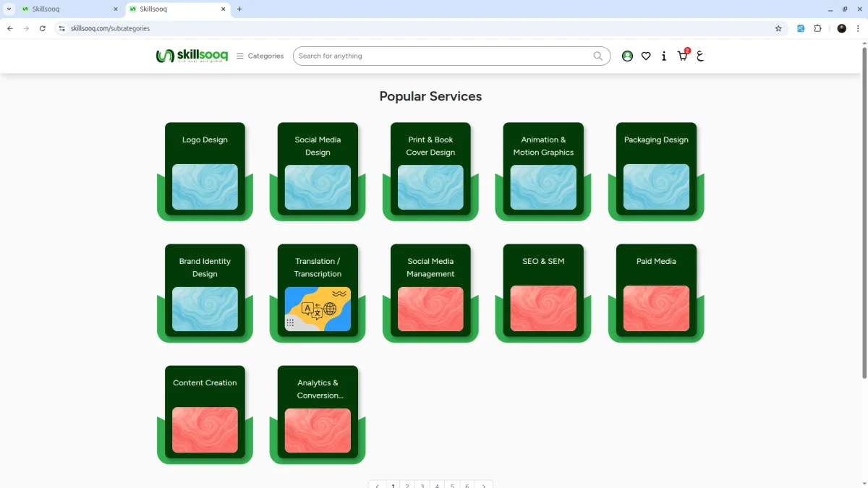Open the user profile avatar icon
This screenshot has height=488, width=868.
627,56
